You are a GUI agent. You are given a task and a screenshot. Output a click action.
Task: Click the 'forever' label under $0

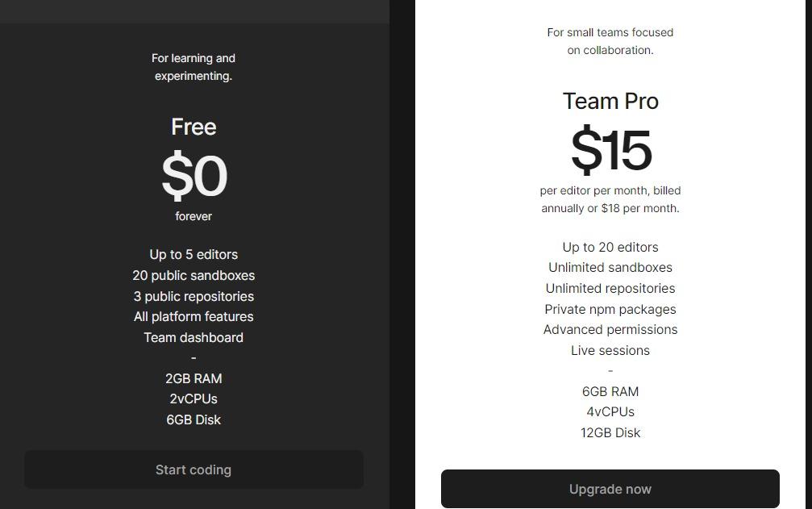pyautogui.click(x=194, y=216)
